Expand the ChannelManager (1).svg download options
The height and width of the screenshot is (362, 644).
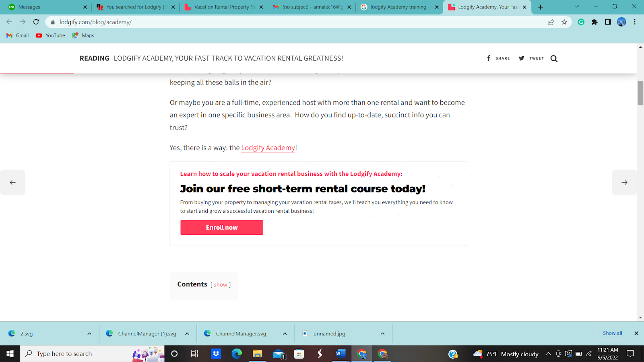point(187,333)
